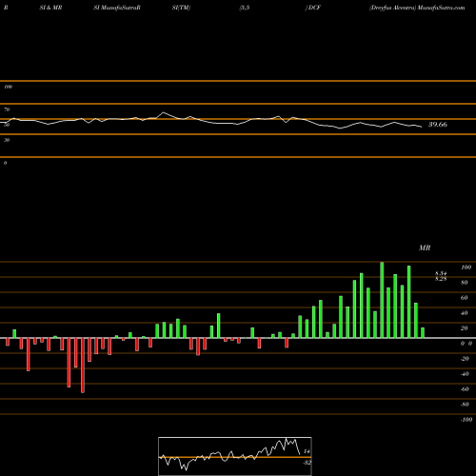Screen dimensions: 476x476
Task: Click the MR right axis label -40
Action: 465,374
